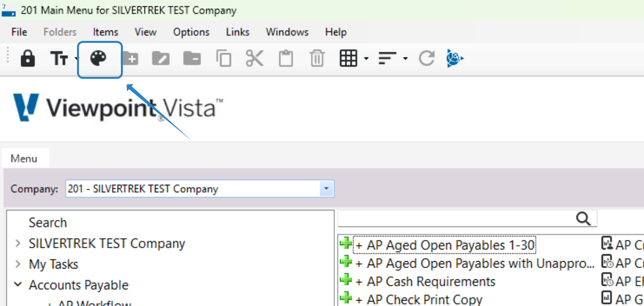
Task: Select Search in the tree
Action: click(x=48, y=223)
